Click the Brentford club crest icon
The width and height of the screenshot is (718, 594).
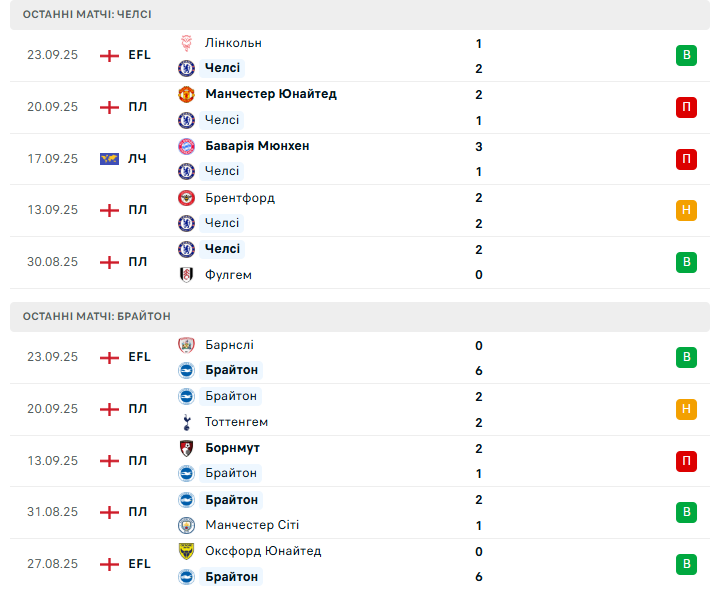(186, 198)
